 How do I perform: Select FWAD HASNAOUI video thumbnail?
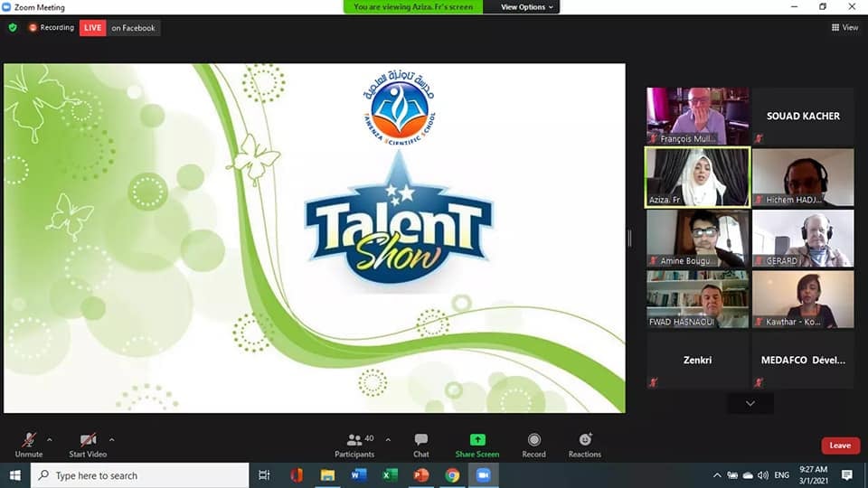click(697, 299)
